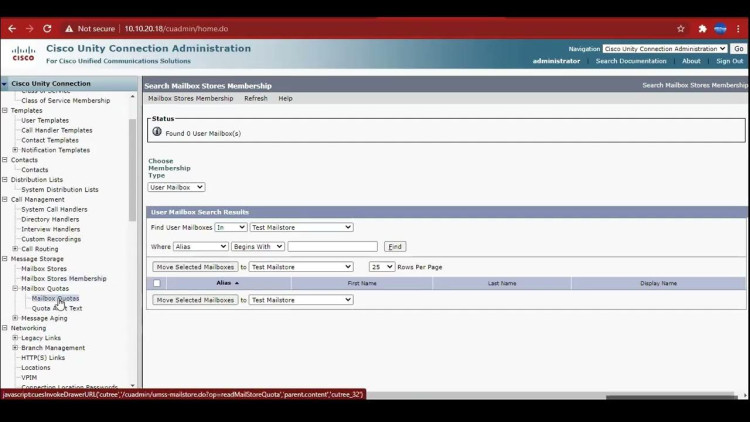
Task: Open the Begins With dropdown
Action: [258, 246]
